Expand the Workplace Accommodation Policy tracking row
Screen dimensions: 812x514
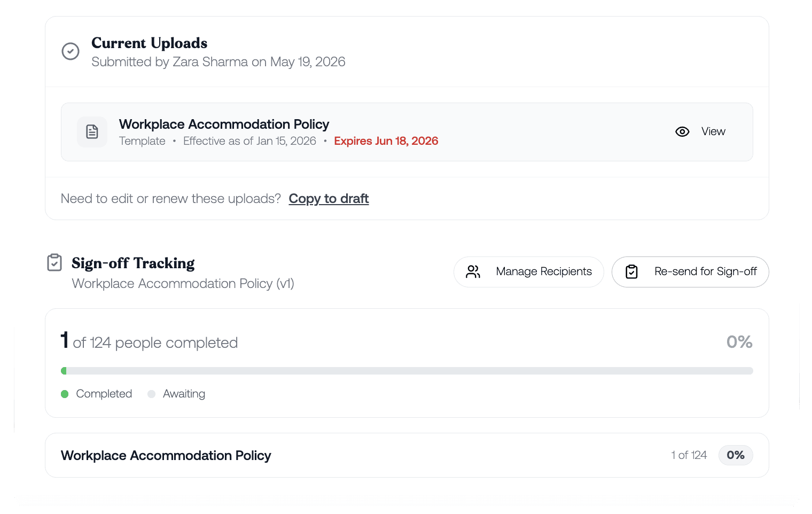tap(407, 455)
